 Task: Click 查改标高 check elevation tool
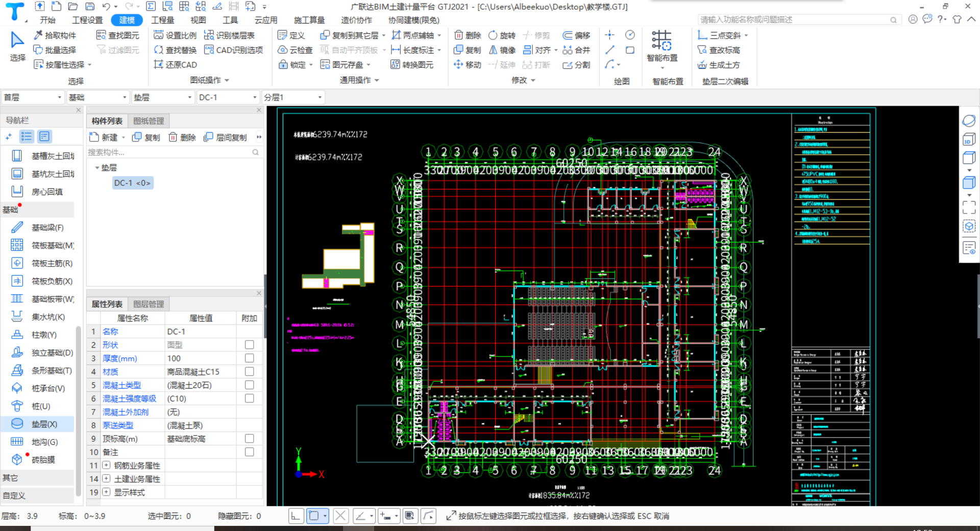(719, 50)
